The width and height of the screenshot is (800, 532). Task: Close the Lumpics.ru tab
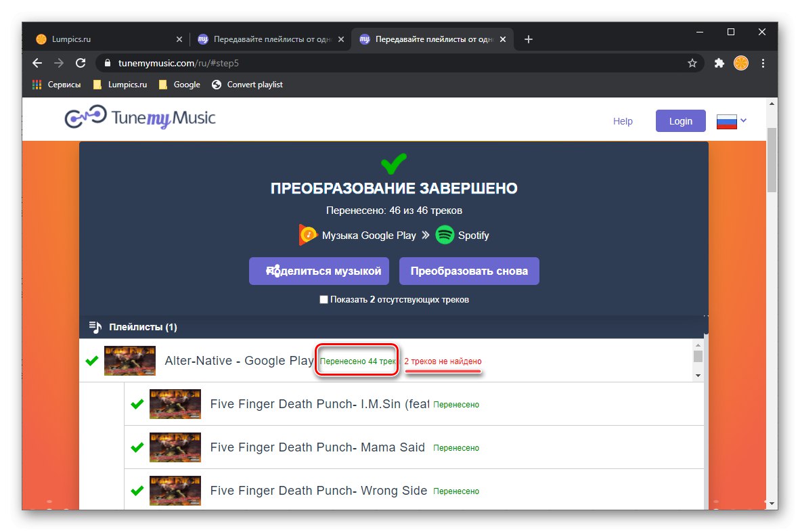click(179, 39)
